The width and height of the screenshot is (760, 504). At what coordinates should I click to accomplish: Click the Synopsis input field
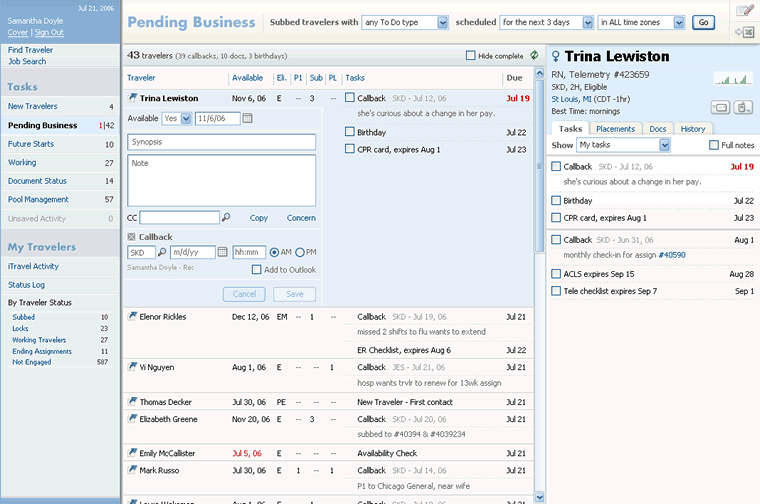tap(222, 142)
